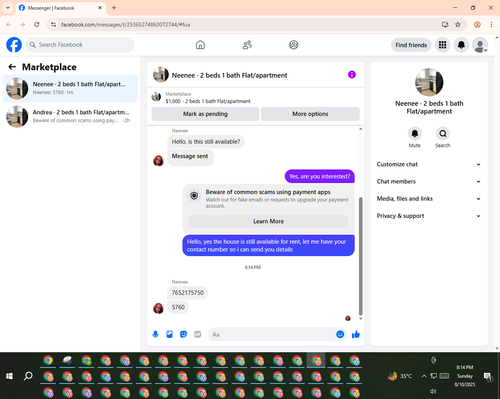Click 'Hello, is this still available?' message

[206, 142]
